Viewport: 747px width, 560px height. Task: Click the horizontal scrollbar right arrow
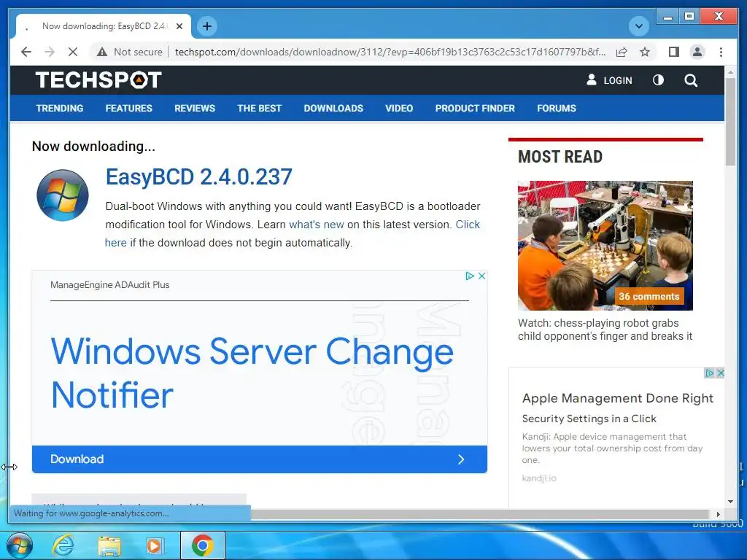pos(719,514)
